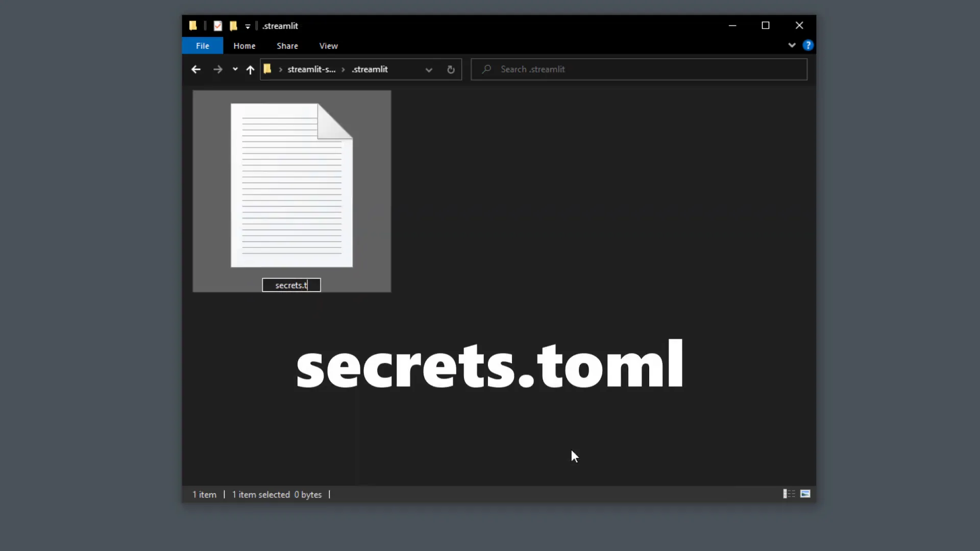Open the address bar history dropdown
980x551 pixels.
tap(429, 69)
